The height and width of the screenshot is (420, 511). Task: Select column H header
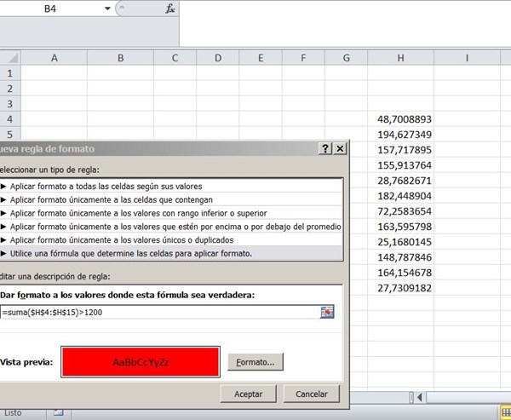pos(400,58)
